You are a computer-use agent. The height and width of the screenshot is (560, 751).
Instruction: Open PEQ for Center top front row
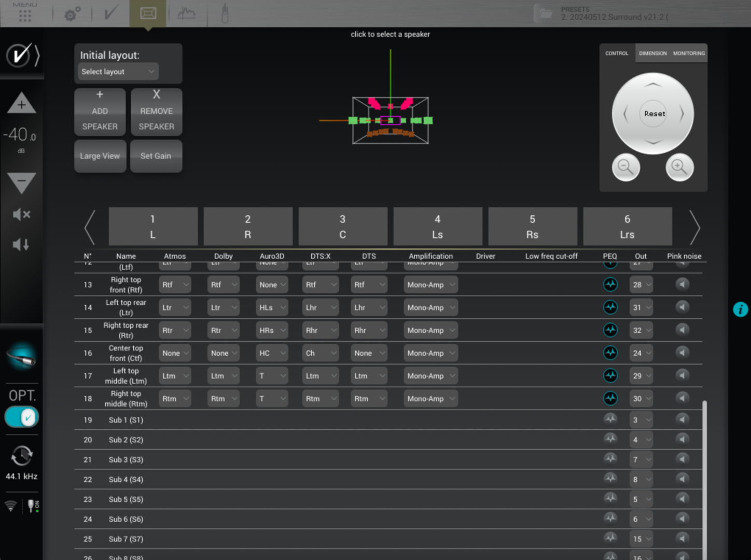click(610, 353)
